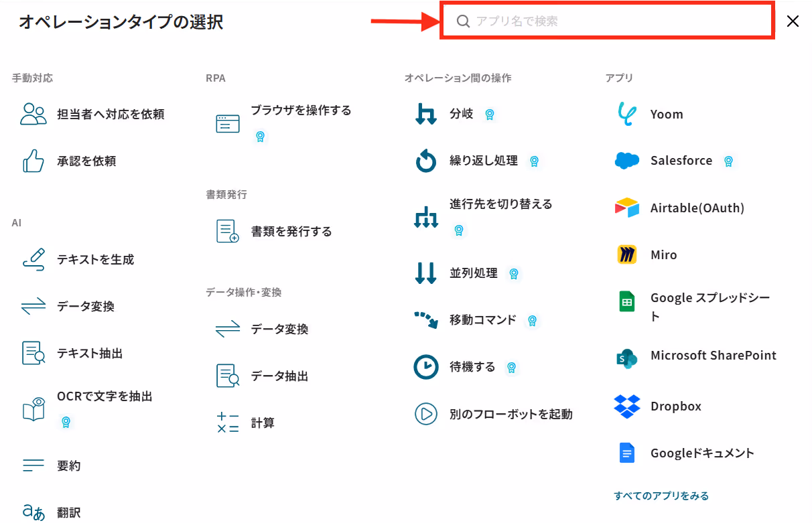
Task: Click the 要約 text label
Action: pos(68,465)
